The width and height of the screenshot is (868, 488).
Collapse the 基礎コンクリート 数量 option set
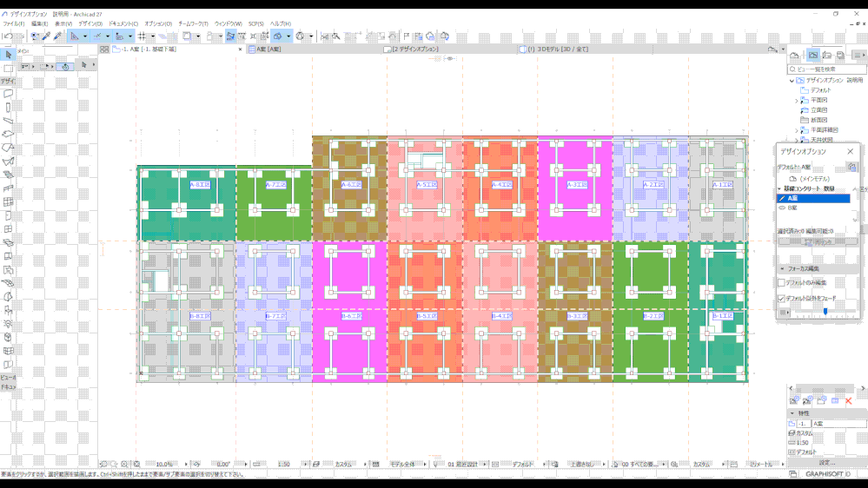[x=779, y=189]
